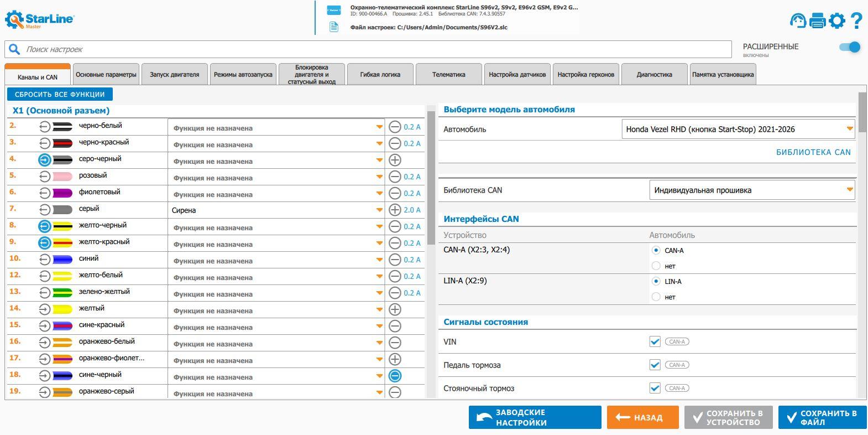Viewport: 868px width, 435px height.
Task: Open the Режимы автозапуска tab
Action: 243,74
